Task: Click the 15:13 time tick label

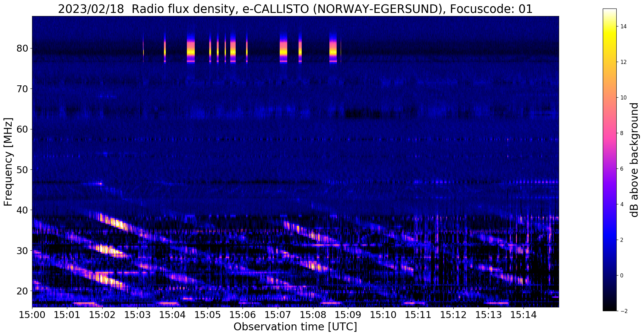Action: coord(488,315)
